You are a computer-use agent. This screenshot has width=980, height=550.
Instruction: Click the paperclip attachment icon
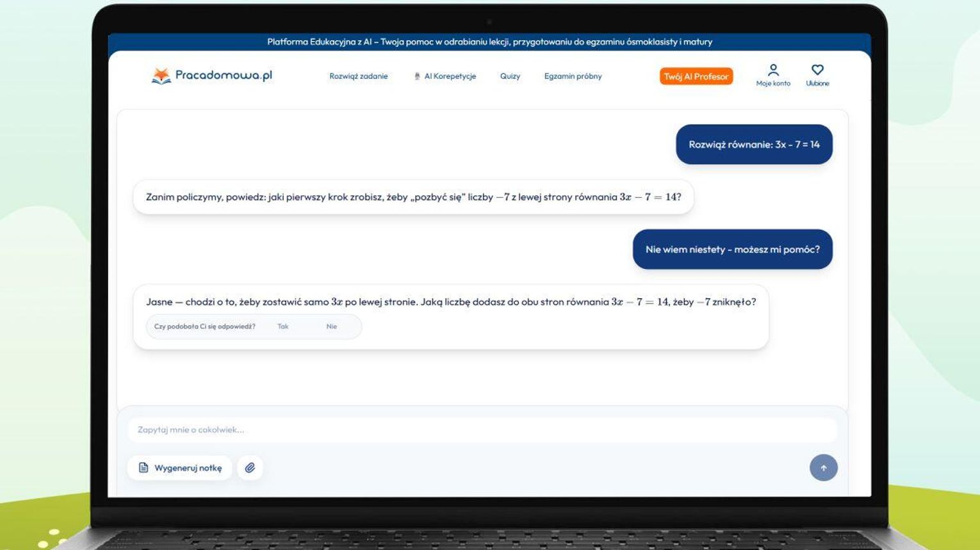[250, 468]
